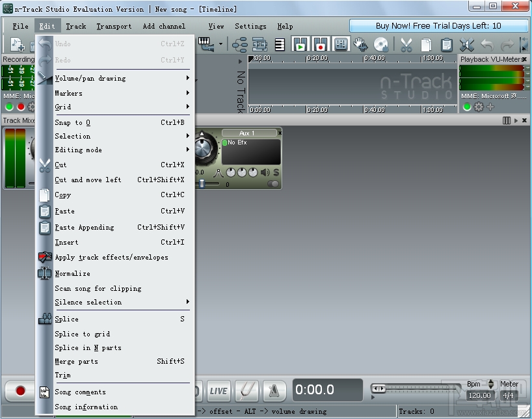Click the timeline left panel expand arrow
Screen dimensions: 532x419
[240, 61]
